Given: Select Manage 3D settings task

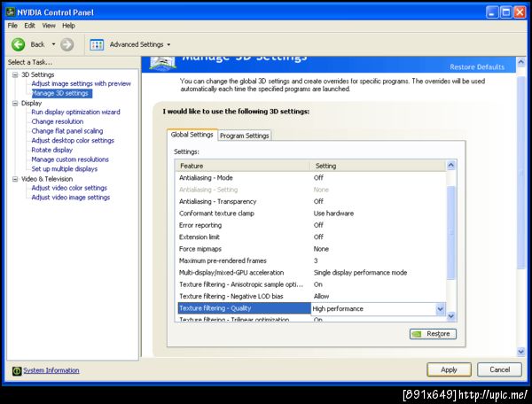Looking at the screenshot, I should [x=62, y=93].
